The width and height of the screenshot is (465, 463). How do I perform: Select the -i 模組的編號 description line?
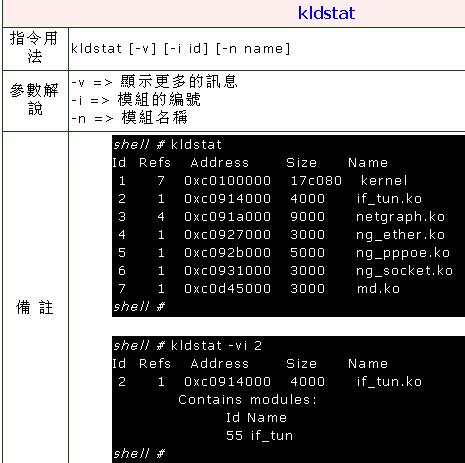136,100
